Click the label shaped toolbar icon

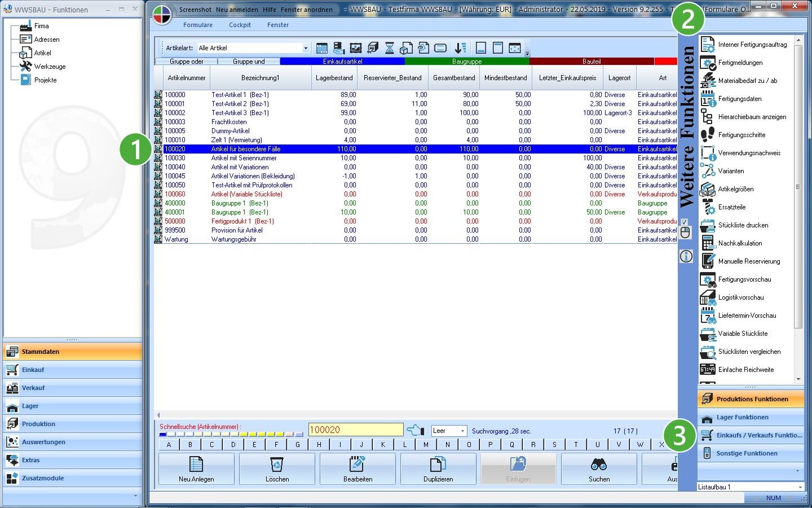tap(440, 48)
